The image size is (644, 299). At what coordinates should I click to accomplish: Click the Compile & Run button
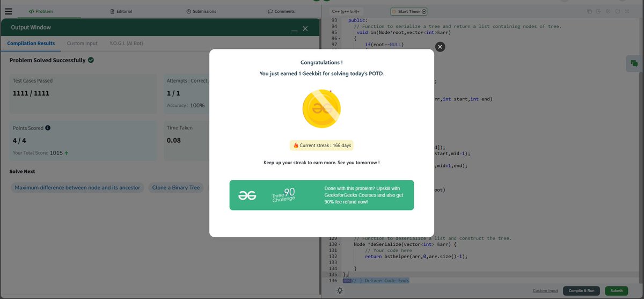point(581,290)
